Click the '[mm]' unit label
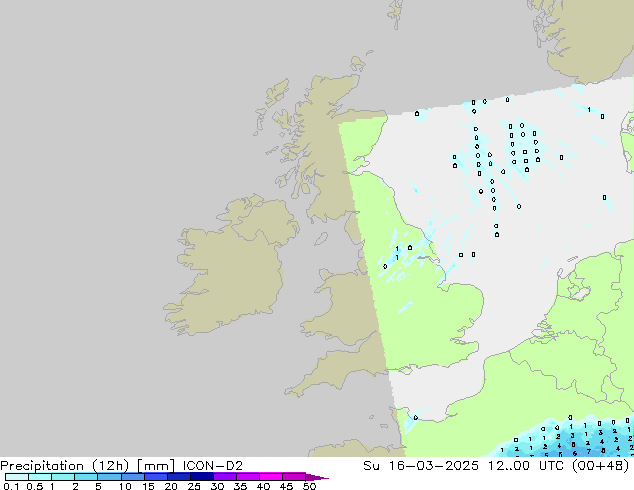 tap(156, 466)
